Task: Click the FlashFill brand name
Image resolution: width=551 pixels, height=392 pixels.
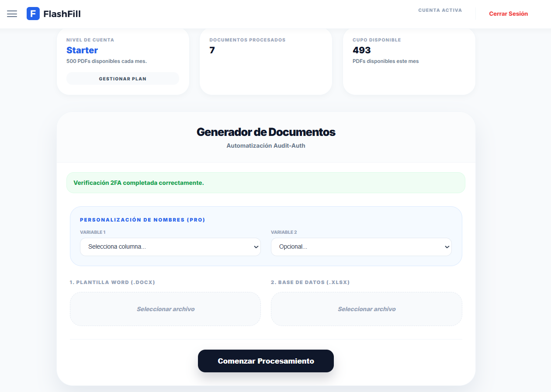Action: (x=62, y=14)
